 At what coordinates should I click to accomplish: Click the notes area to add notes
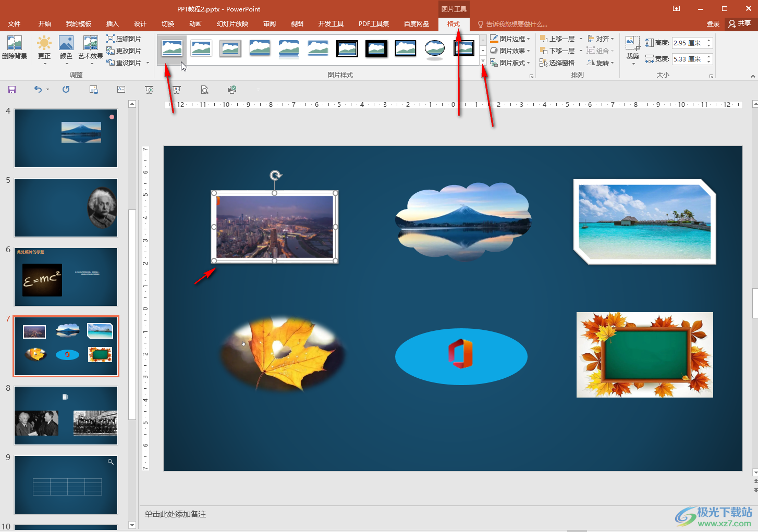(446, 514)
